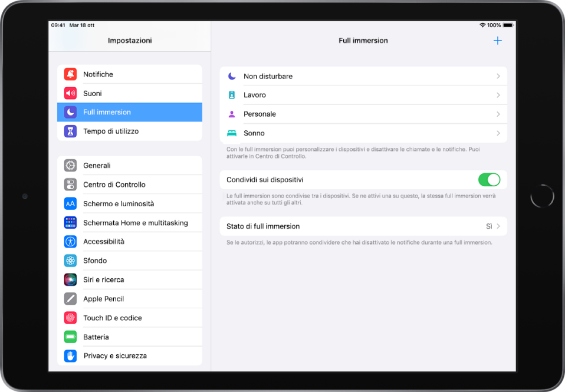Viewport: 565px width, 392px height.
Task: Open the Schermo e luminosità icon
Action: click(x=70, y=203)
